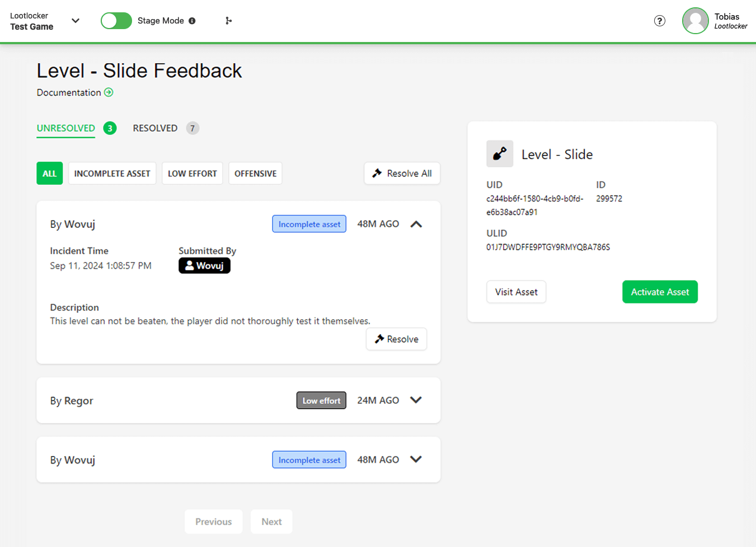Click the branch workflow icon in the header
This screenshot has width=756, height=547.
pyautogui.click(x=228, y=21)
